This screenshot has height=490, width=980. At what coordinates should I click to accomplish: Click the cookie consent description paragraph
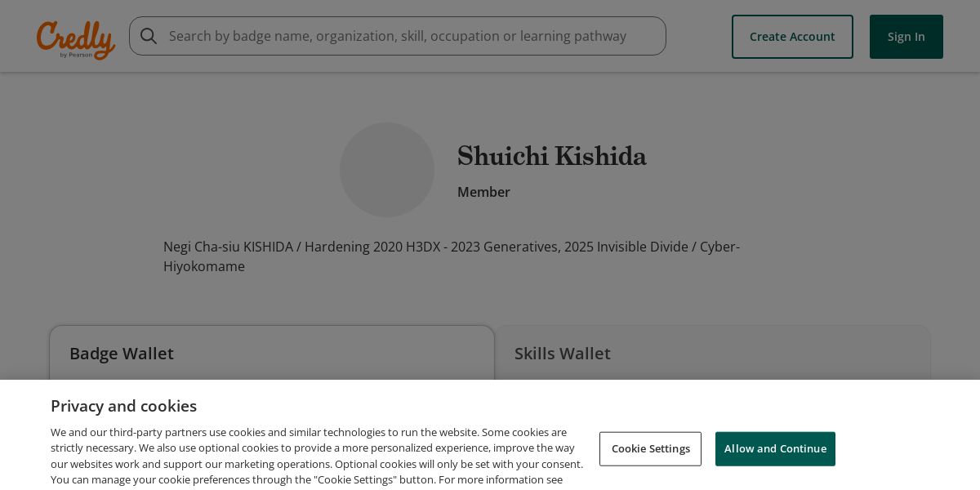317,456
